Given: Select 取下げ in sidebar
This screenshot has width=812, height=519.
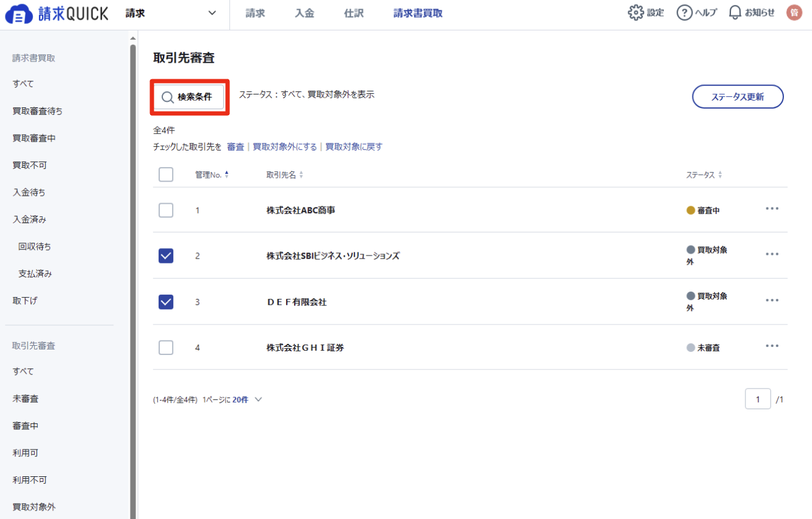Looking at the screenshot, I should pos(25,301).
